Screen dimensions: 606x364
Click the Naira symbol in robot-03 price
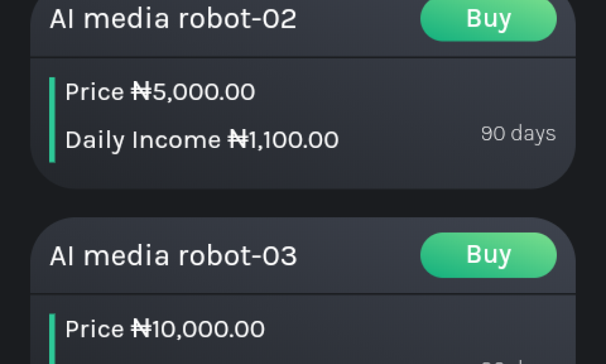click(x=141, y=329)
